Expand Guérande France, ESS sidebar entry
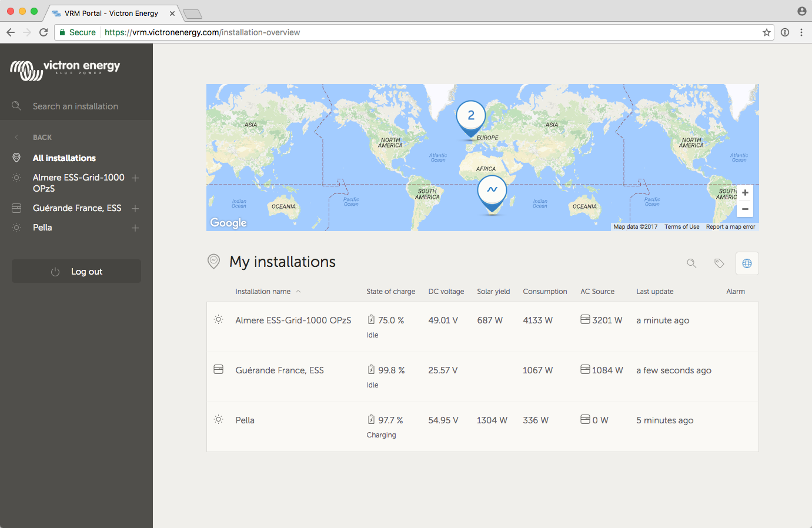The width and height of the screenshot is (812, 528). coord(135,208)
